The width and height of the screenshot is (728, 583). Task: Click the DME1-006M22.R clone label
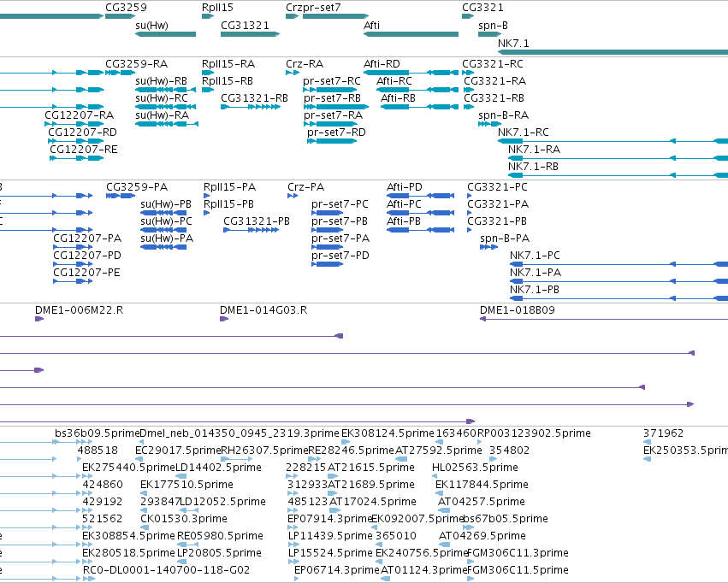79,309
